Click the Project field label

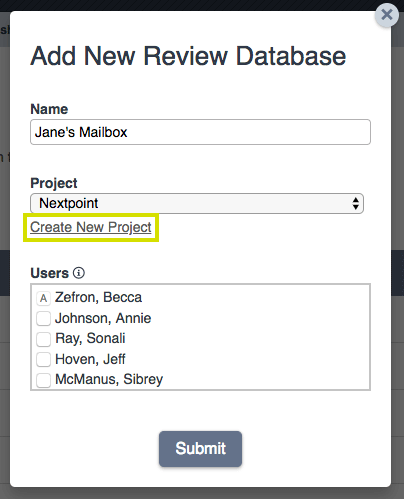tap(54, 183)
